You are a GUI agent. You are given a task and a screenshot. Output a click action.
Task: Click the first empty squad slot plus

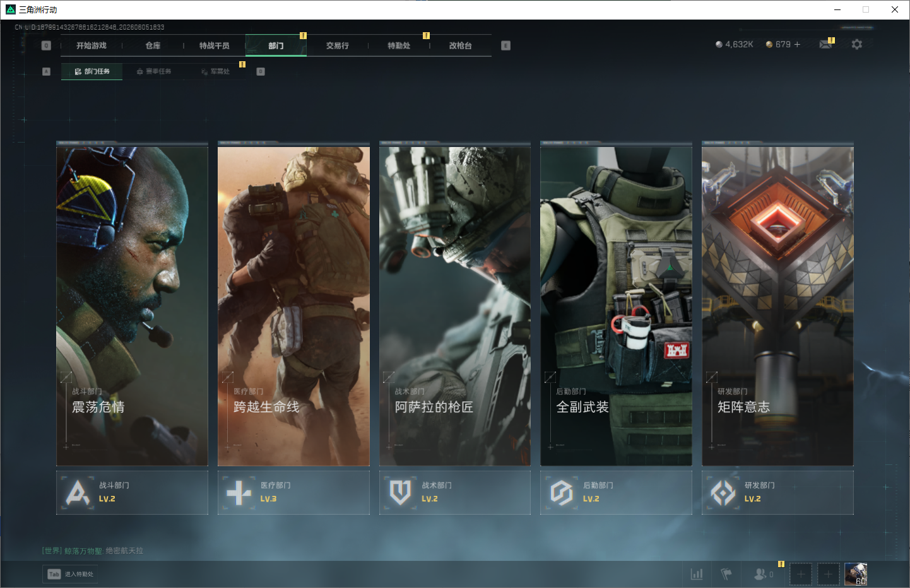801,574
